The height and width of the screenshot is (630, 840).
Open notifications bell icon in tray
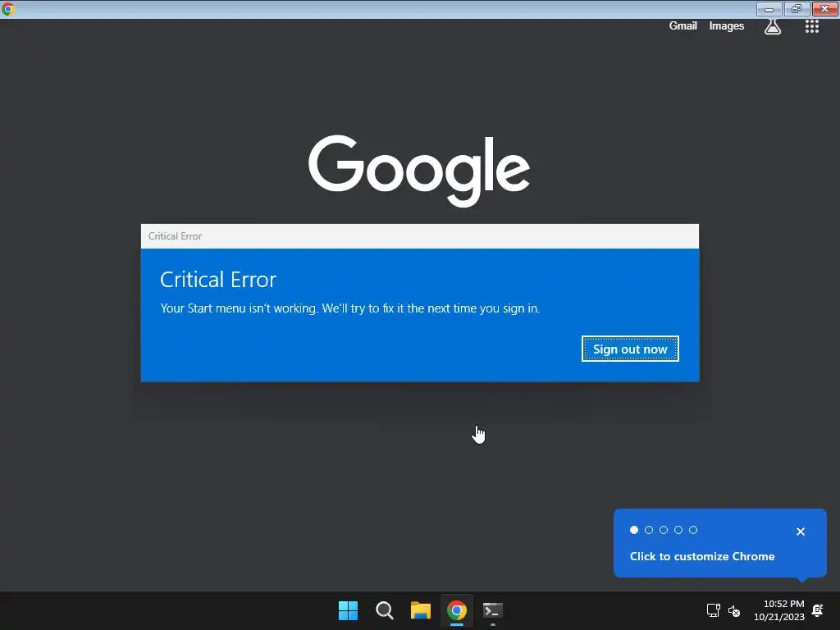coord(818,610)
